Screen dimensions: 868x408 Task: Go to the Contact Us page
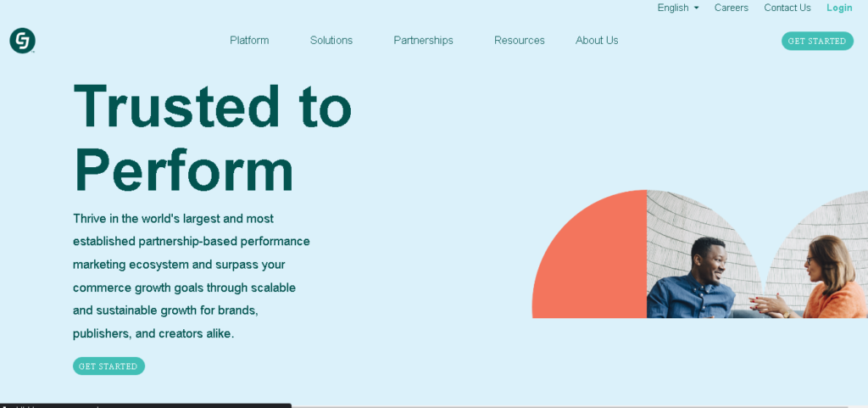787,8
